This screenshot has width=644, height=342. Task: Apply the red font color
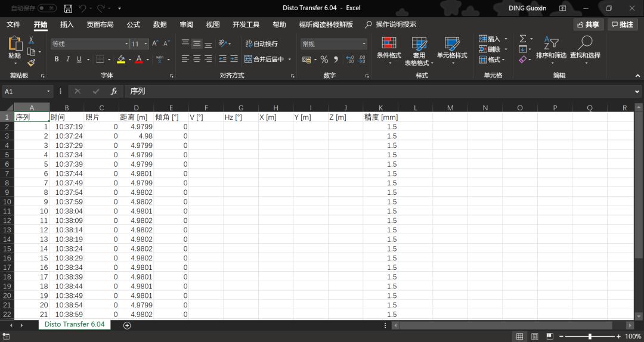[139, 59]
